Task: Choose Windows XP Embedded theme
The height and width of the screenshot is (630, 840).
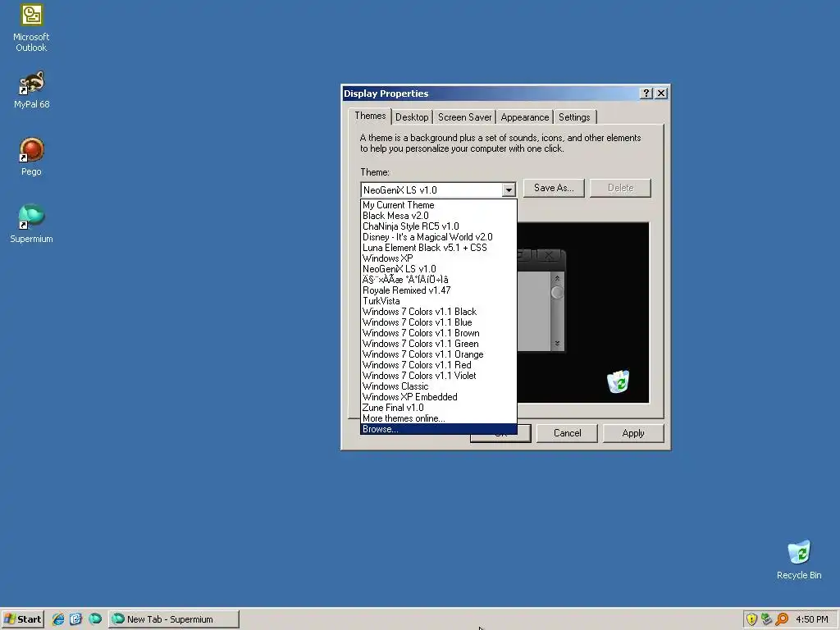Action: coord(438,397)
